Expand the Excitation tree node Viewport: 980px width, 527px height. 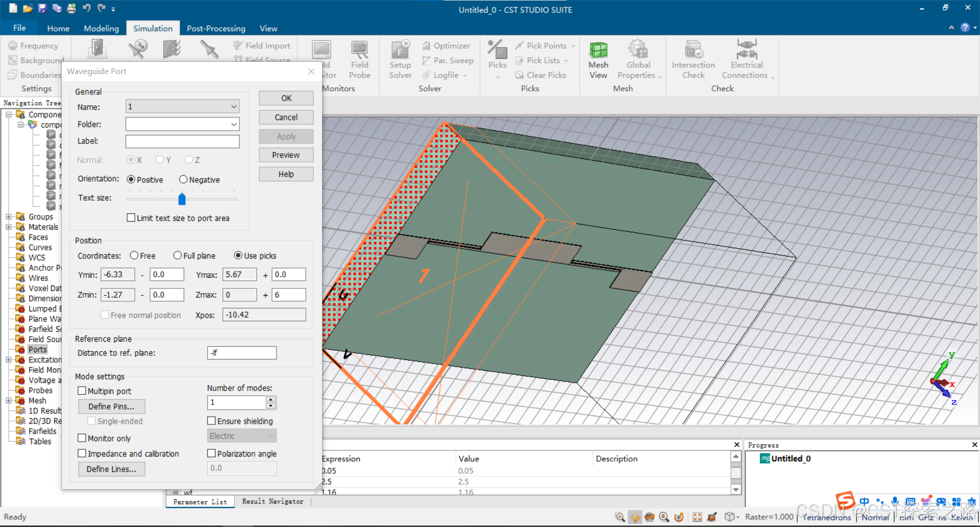[9, 360]
